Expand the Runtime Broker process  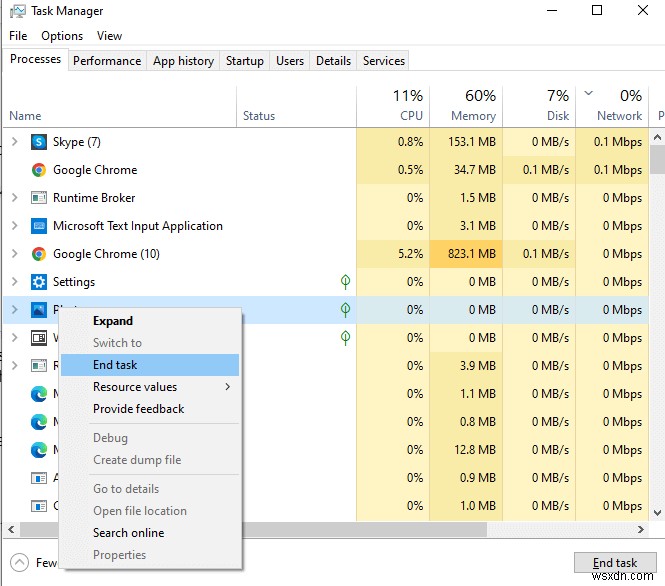(x=14, y=198)
